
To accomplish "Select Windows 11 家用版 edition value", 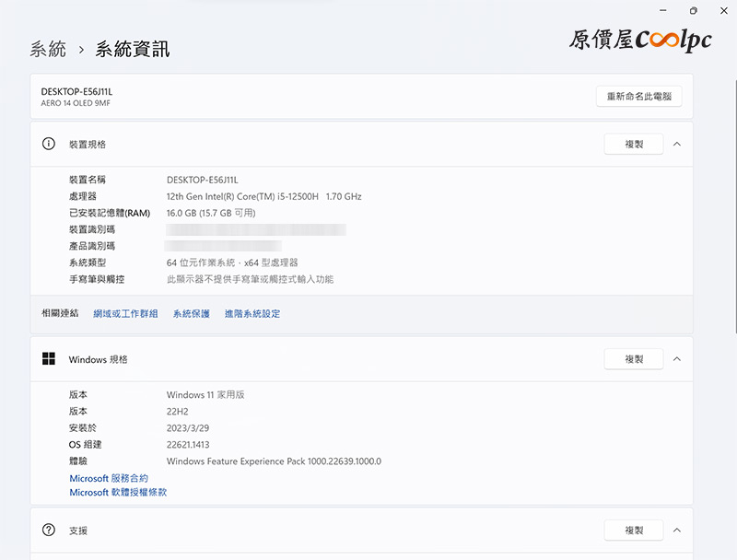I will click(205, 394).
